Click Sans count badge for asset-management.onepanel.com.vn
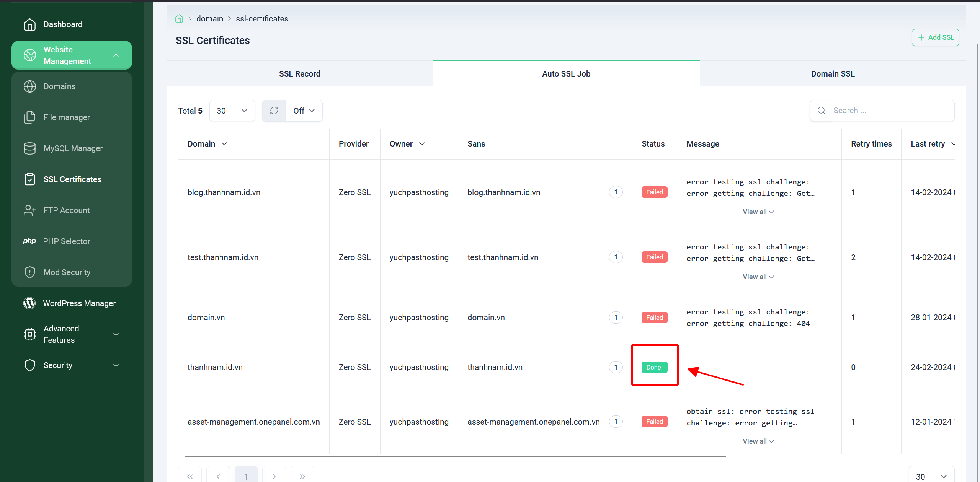This screenshot has width=980, height=482. (x=616, y=422)
